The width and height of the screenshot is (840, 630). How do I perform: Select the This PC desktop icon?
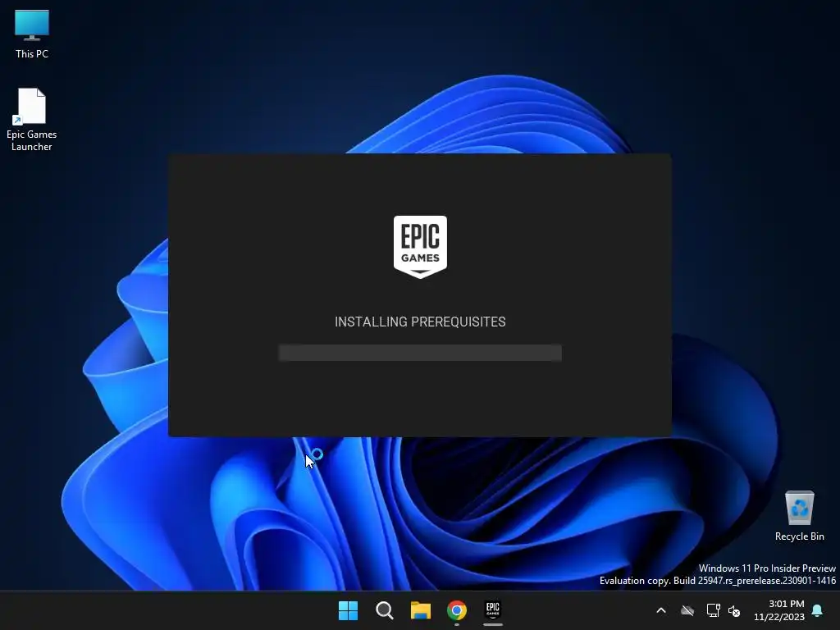(x=32, y=34)
